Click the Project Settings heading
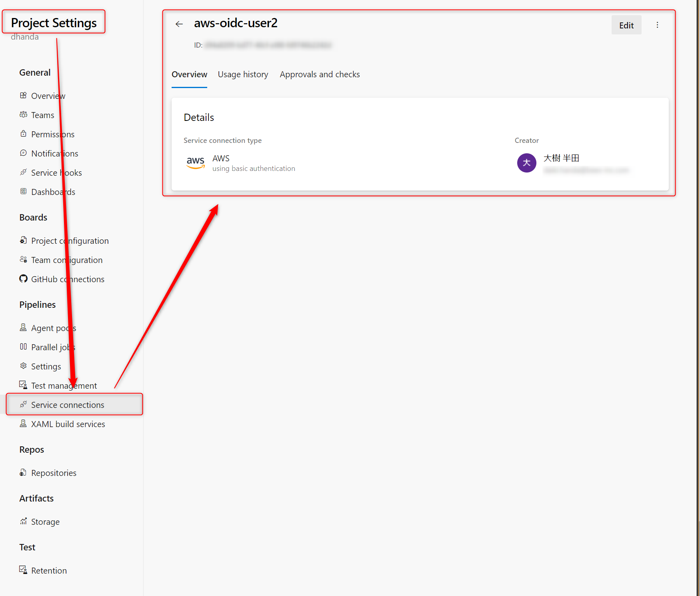 (54, 23)
